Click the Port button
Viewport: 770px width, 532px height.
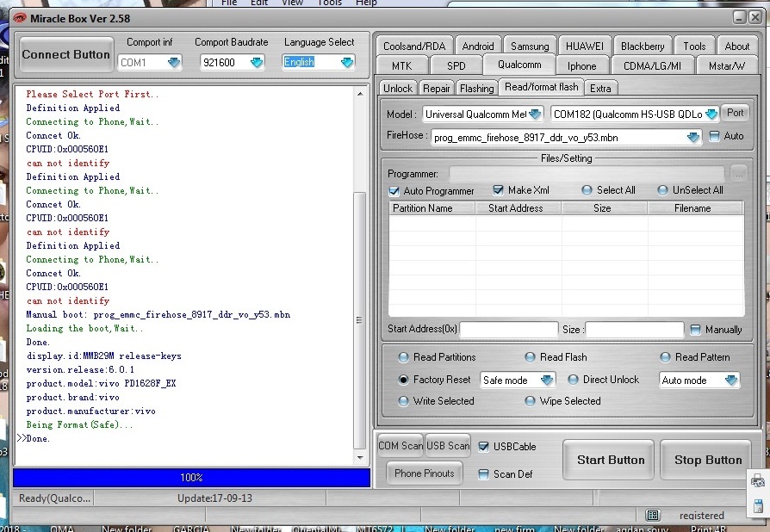pos(736,113)
